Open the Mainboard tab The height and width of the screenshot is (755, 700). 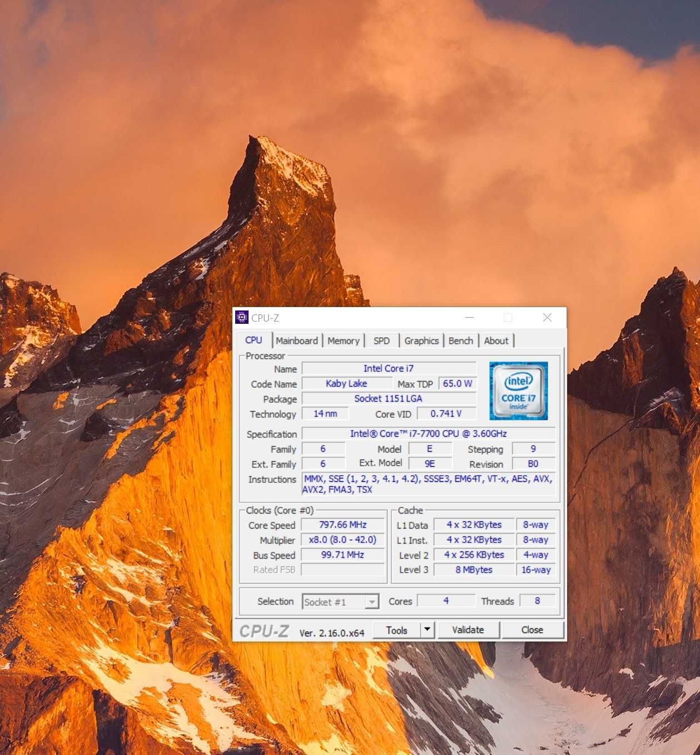(297, 341)
